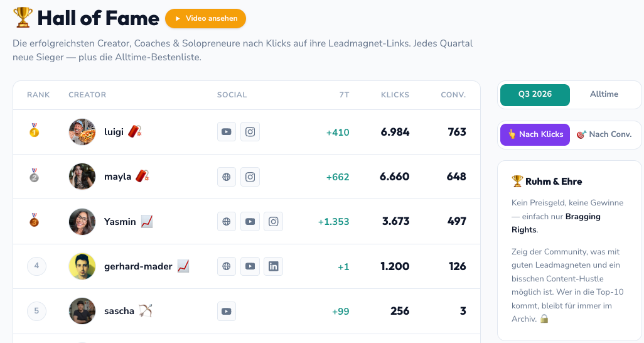The image size is (644, 343).
Task: Click Yasmin's +1.353 seven-day value
Action: [x=333, y=222]
